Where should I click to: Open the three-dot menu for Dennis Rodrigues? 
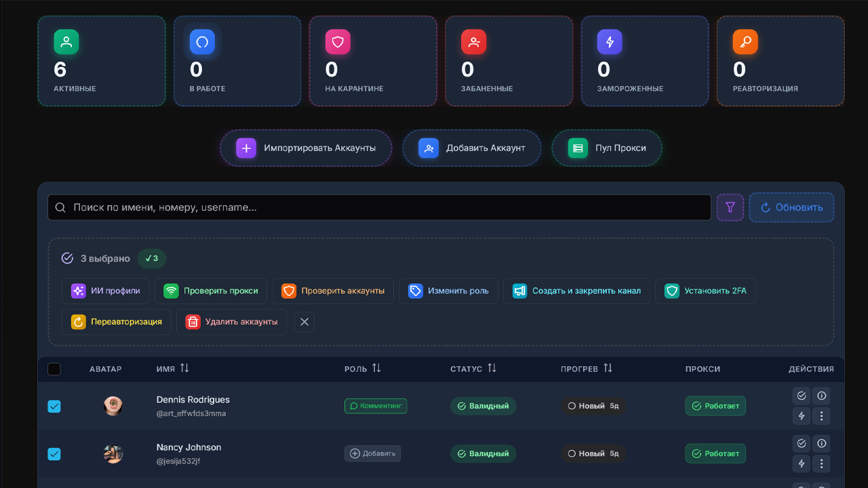click(x=821, y=416)
